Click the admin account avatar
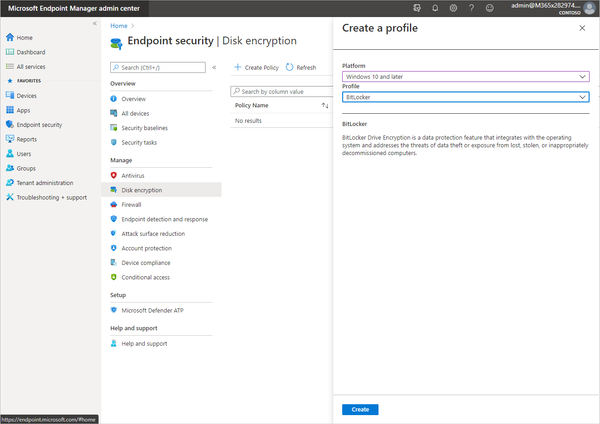This screenshot has width=600, height=424. [589, 8]
